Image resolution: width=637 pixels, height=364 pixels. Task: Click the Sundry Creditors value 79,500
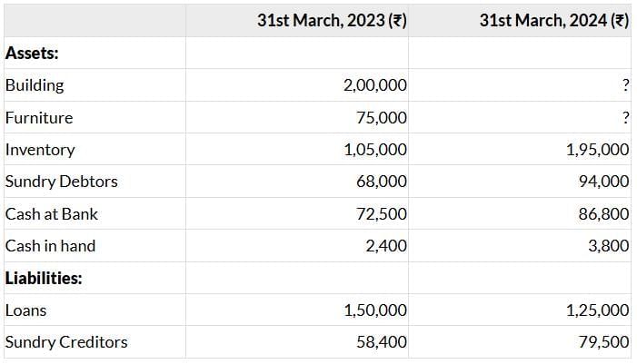tap(603, 342)
